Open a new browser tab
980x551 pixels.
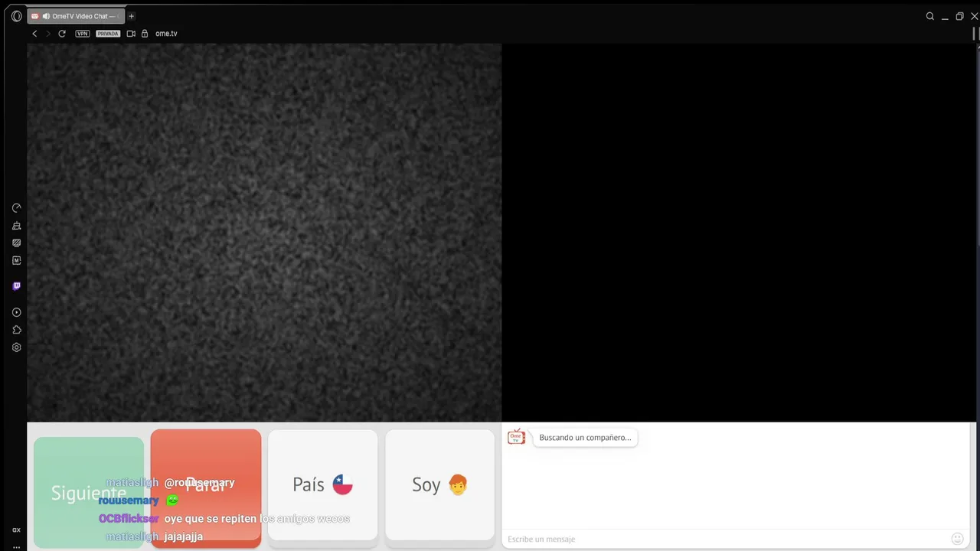131,16
